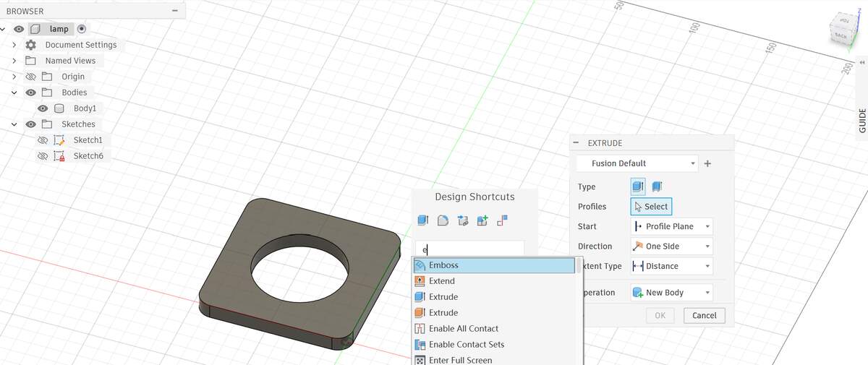Screen dimensions: 868x365
Task: Click the New Component shortcut icon in Design Shortcuts
Action: coord(483,220)
